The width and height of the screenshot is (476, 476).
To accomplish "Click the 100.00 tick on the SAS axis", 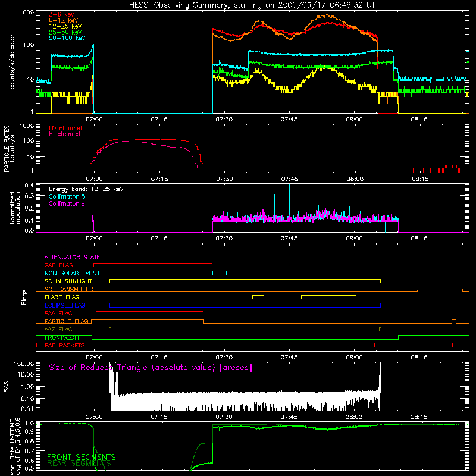I will (x=24, y=364).
